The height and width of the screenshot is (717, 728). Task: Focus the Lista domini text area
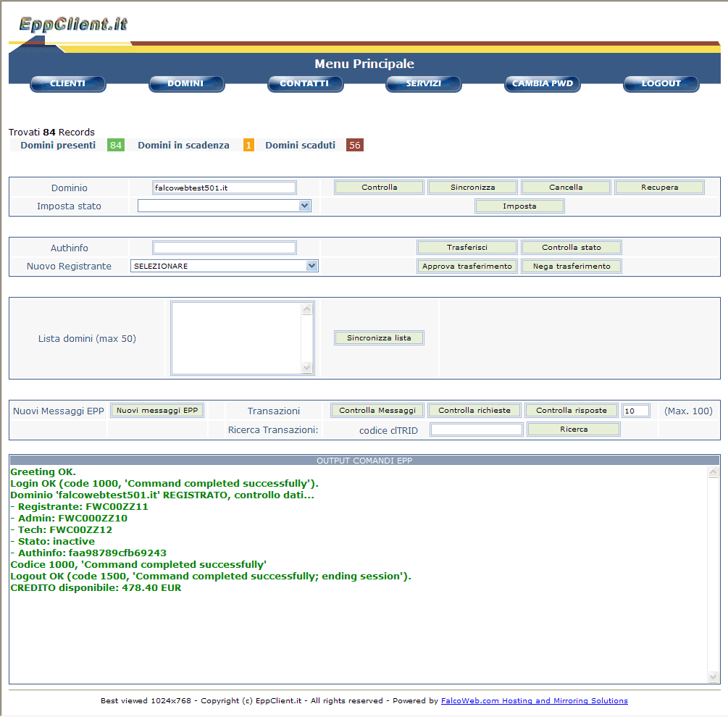pos(236,338)
